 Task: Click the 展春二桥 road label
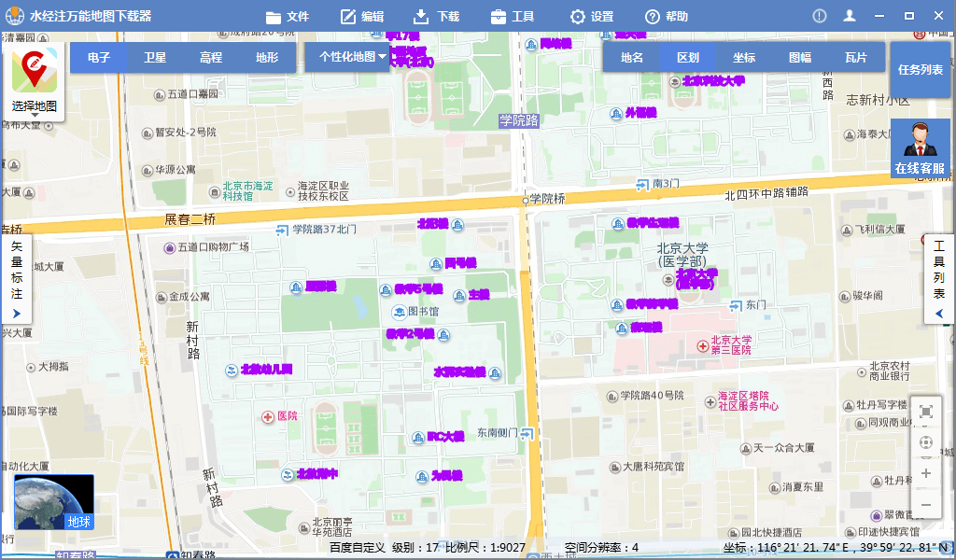[x=190, y=219]
